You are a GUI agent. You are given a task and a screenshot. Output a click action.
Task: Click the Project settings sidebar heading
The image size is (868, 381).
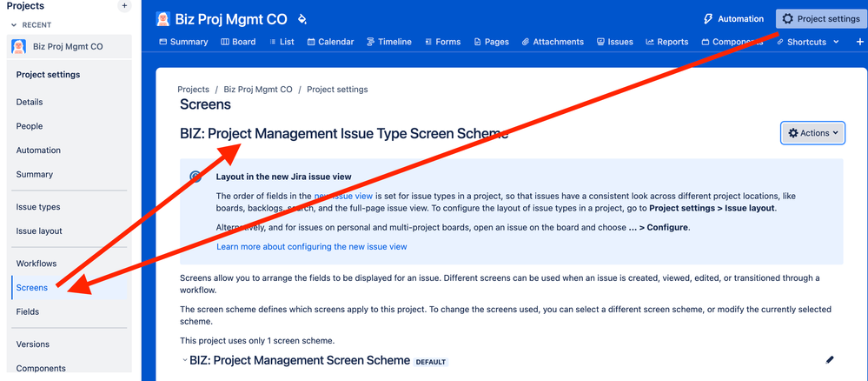(48, 74)
